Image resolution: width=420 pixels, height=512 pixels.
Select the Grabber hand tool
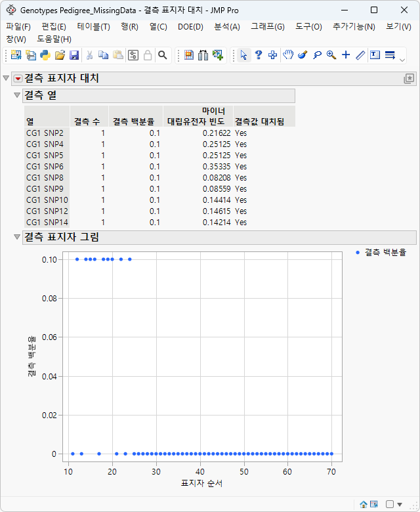tap(288, 55)
